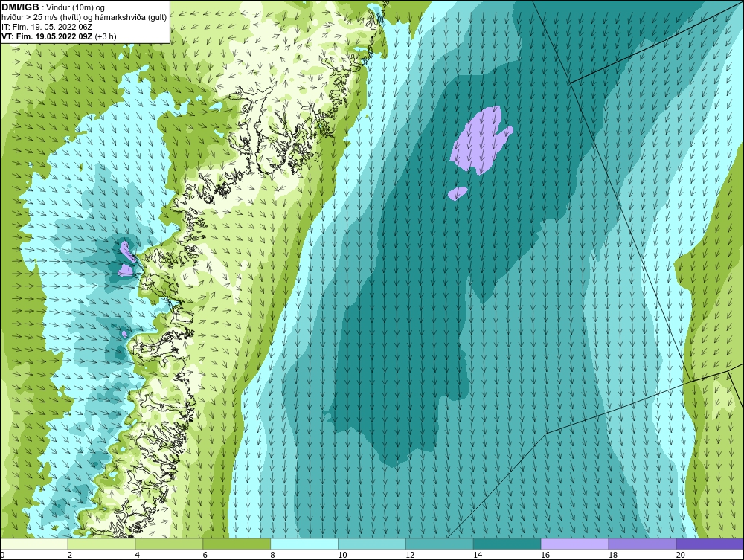Click the legend label '16'
The height and width of the screenshot is (560, 744).
tap(545, 555)
